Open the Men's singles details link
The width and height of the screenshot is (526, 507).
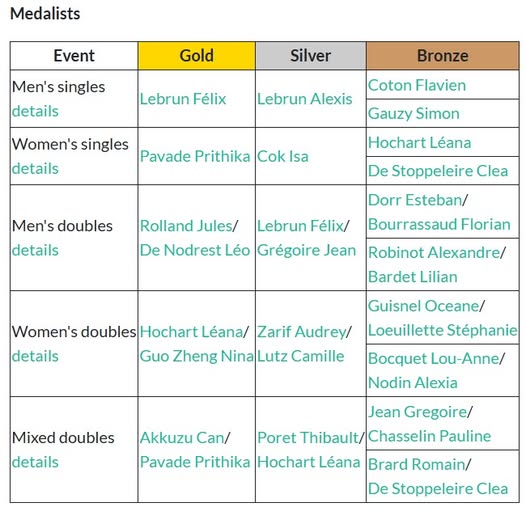pos(35,111)
